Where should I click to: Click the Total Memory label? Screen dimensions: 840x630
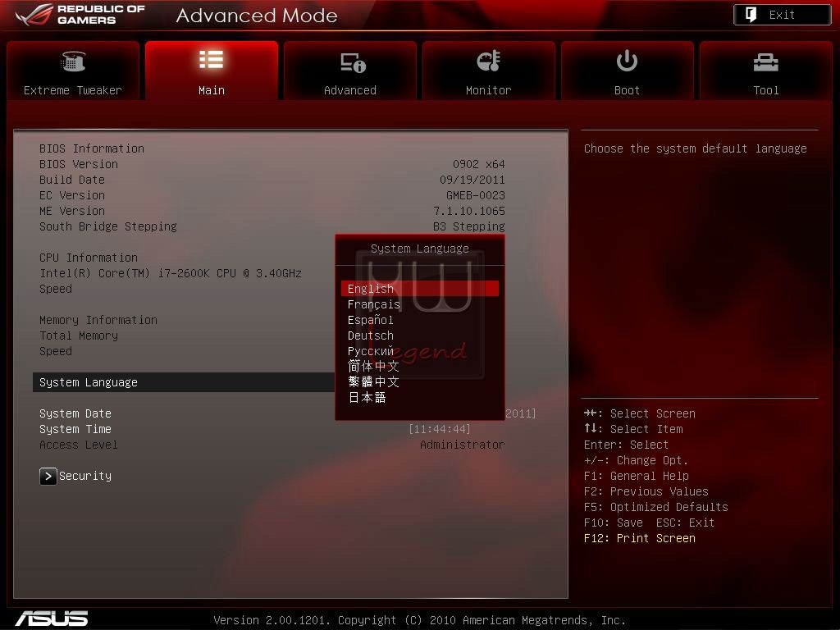coord(78,336)
